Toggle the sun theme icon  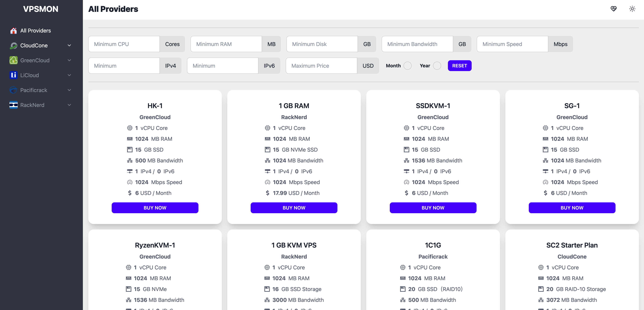pyautogui.click(x=632, y=9)
